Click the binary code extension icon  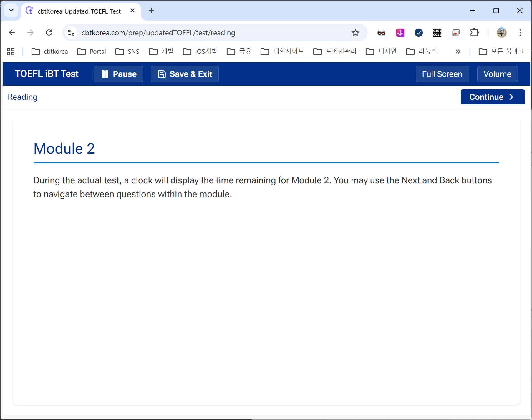coord(437,33)
